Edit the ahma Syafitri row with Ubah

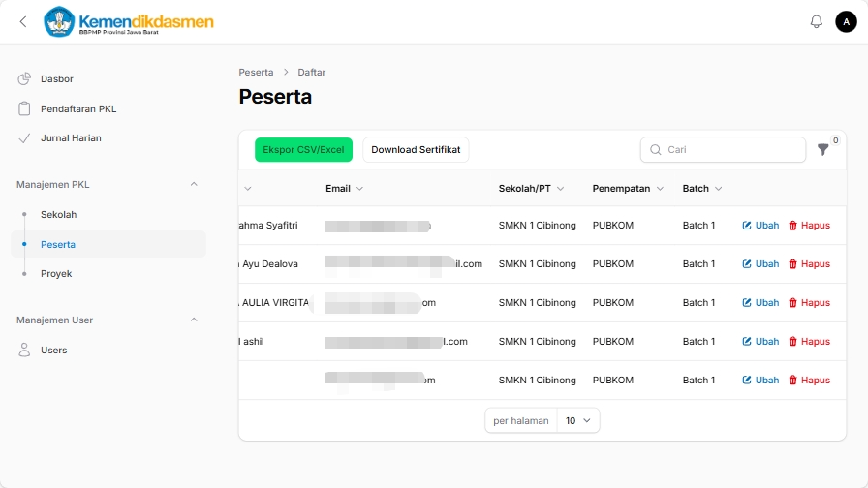[x=760, y=226]
